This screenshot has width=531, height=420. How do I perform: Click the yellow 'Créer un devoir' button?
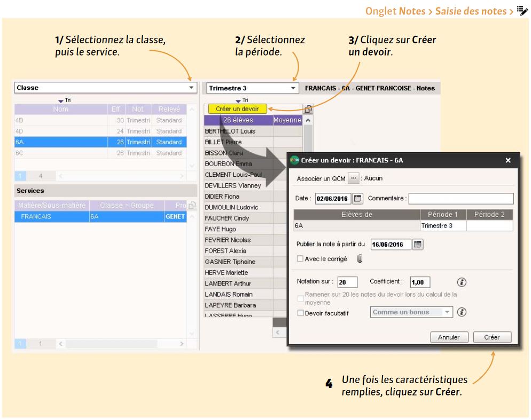[237, 109]
